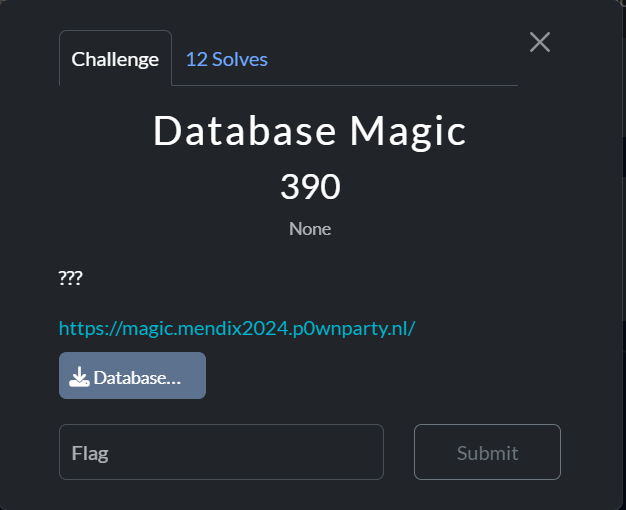Submit the flag with the Submit button
The width and height of the screenshot is (626, 510).
[x=487, y=452]
